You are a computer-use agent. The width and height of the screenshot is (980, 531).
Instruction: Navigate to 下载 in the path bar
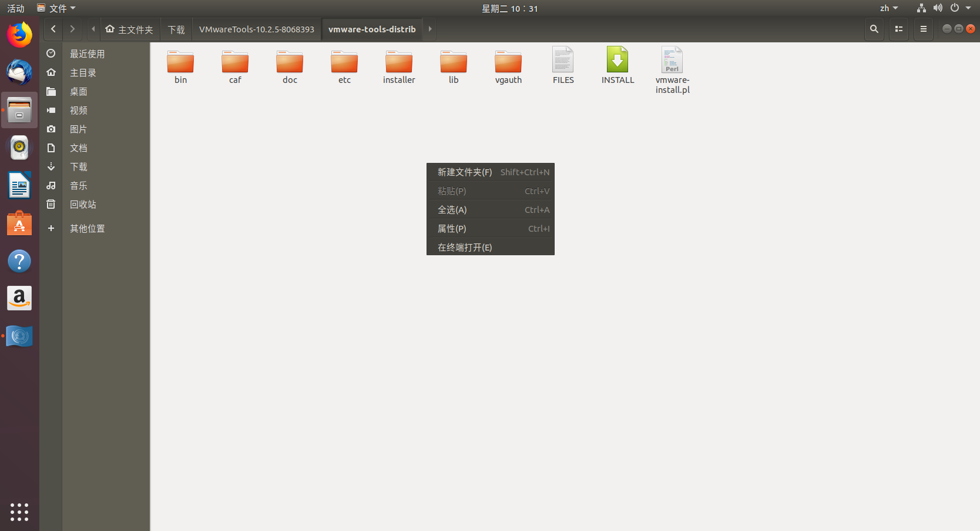point(176,29)
